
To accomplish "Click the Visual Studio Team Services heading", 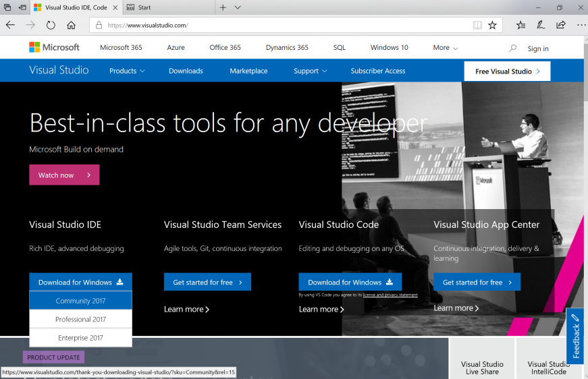I will point(223,225).
